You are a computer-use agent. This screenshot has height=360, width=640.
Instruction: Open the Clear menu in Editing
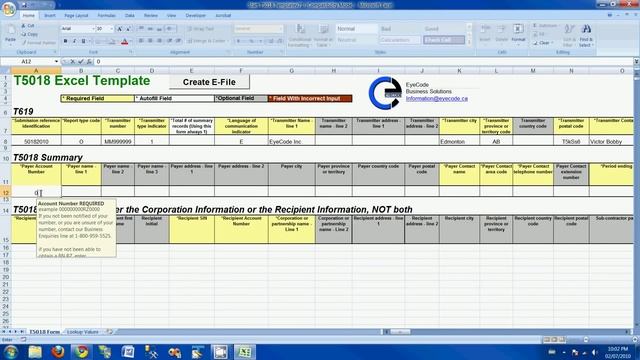point(543,43)
